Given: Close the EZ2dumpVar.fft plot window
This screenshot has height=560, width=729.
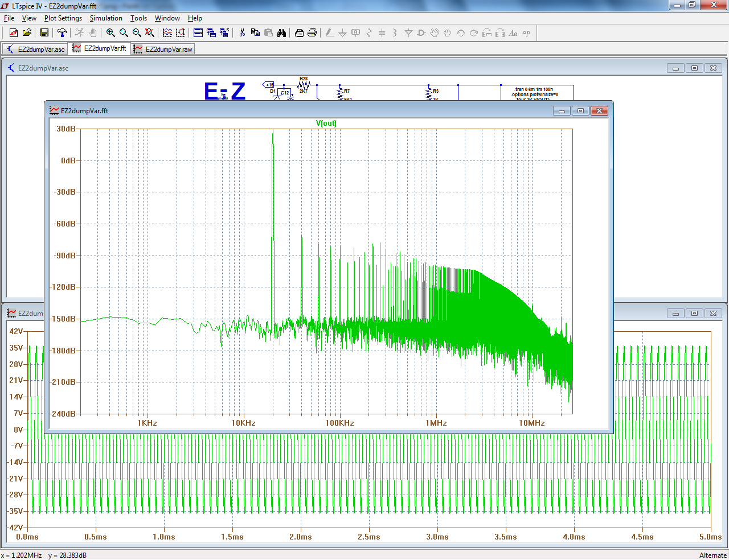Looking at the screenshot, I should pos(599,111).
